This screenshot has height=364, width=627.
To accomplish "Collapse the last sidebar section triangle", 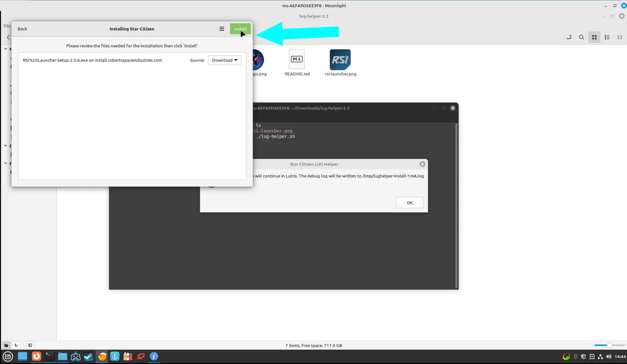I will click(x=5, y=163).
